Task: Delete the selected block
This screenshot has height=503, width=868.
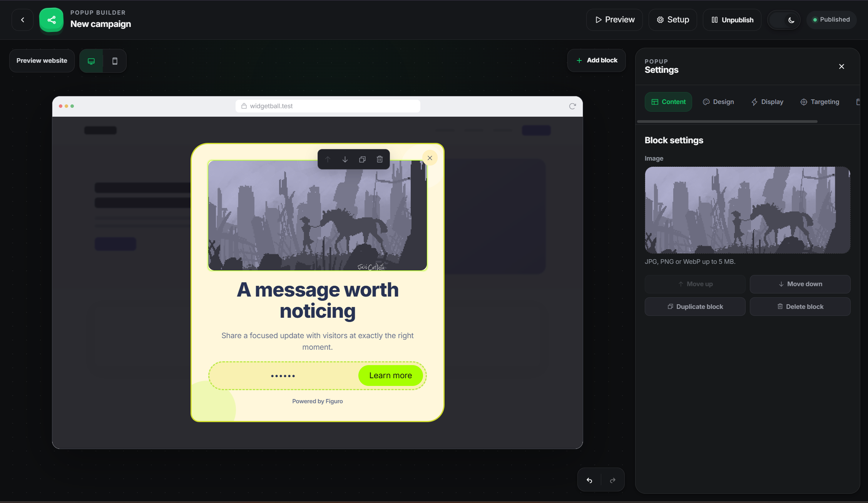Action: pos(800,307)
